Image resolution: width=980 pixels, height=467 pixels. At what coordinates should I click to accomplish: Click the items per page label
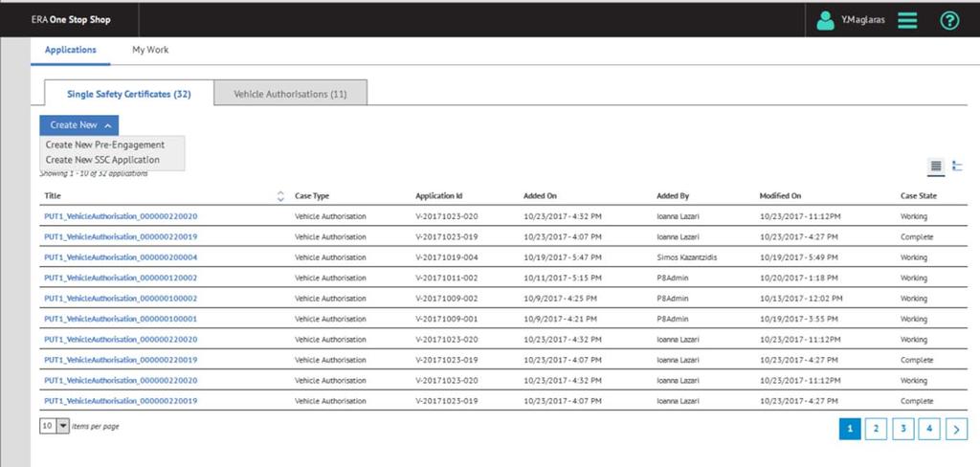[96, 427]
